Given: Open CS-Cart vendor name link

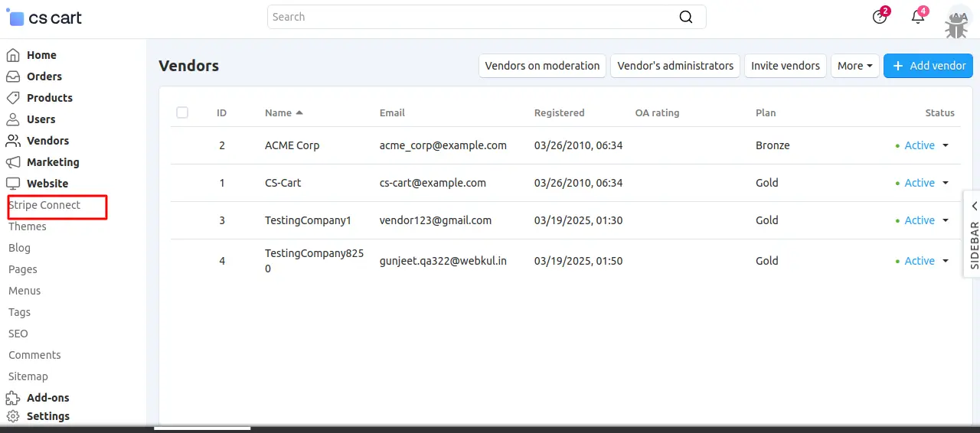Looking at the screenshot, I should click(283, 183).
